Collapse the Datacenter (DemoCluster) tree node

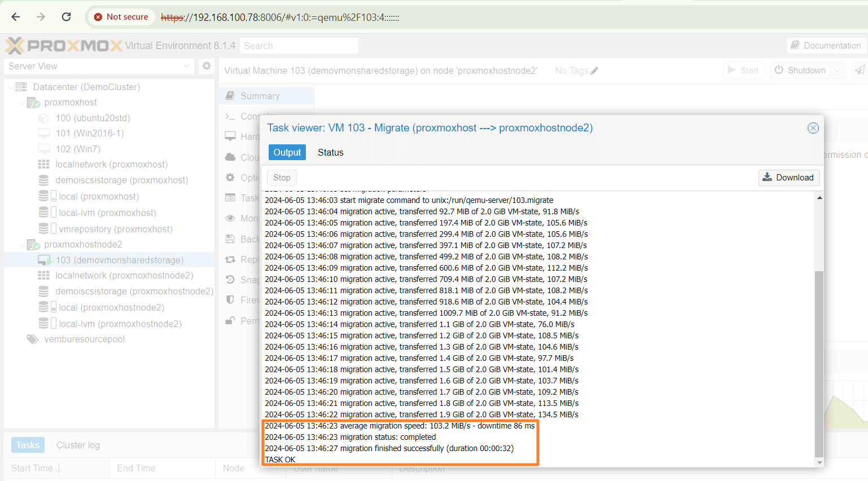click(10, 87)
